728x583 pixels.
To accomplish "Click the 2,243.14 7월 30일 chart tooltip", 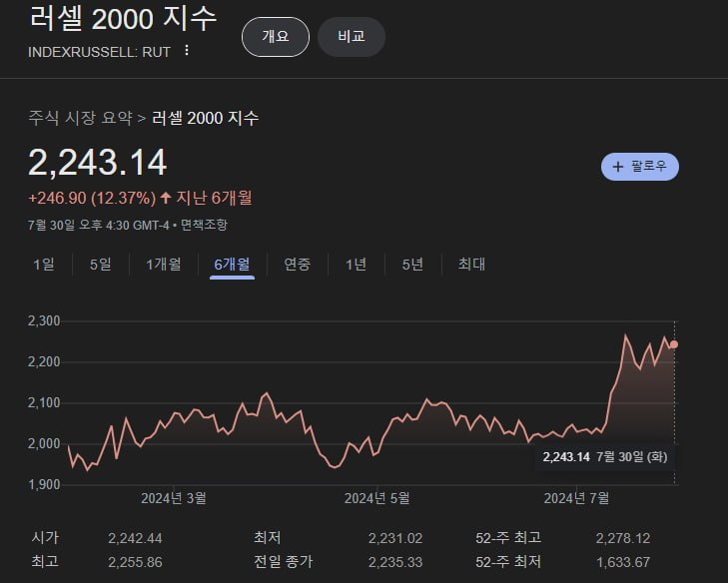I will pyautogui.click(x=605, y=457).
